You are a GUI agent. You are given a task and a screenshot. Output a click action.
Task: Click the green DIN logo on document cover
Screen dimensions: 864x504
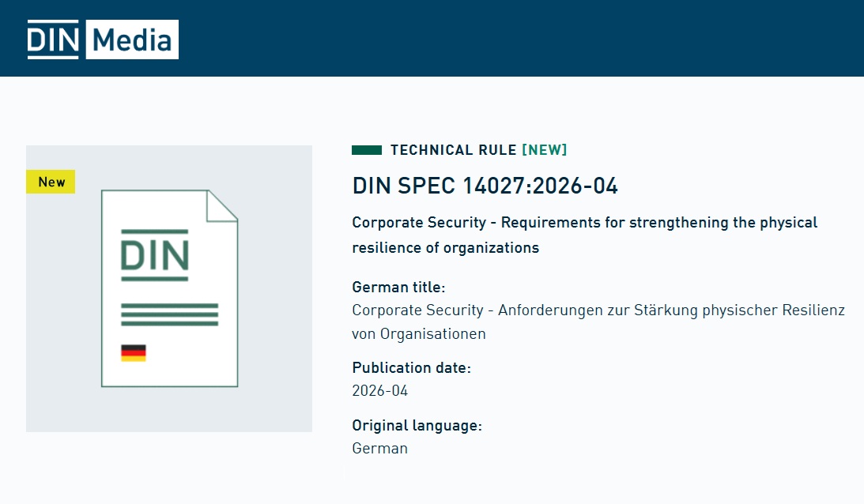tap(154, 255)
